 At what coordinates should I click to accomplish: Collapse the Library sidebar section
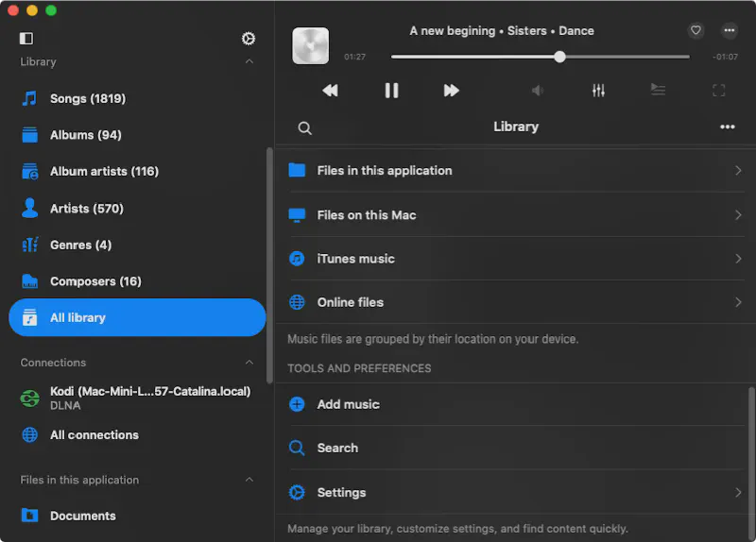pyautogui.click(x=249, y=62)
